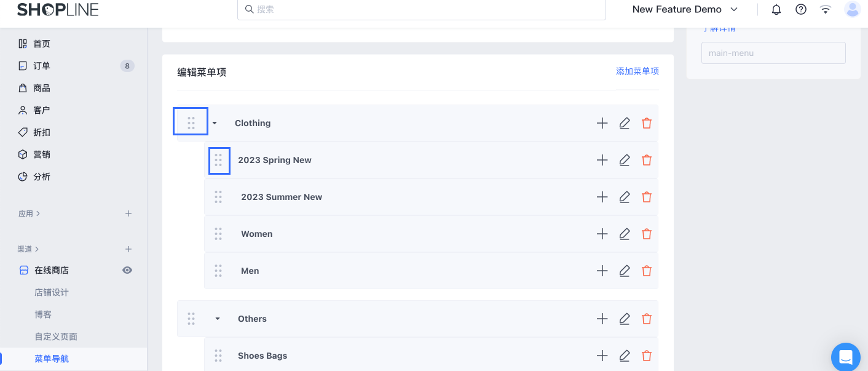Click the 搜索 search field

421,9
